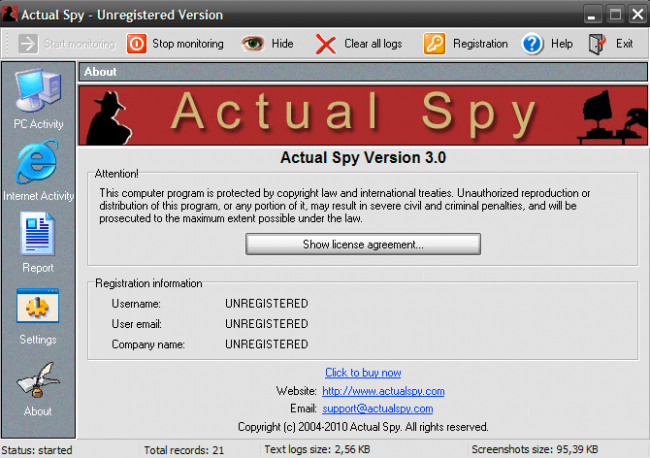Select PC Activity sidebar label
The image size is (650, 458).
pyautogui.click(x=39, y=124)
